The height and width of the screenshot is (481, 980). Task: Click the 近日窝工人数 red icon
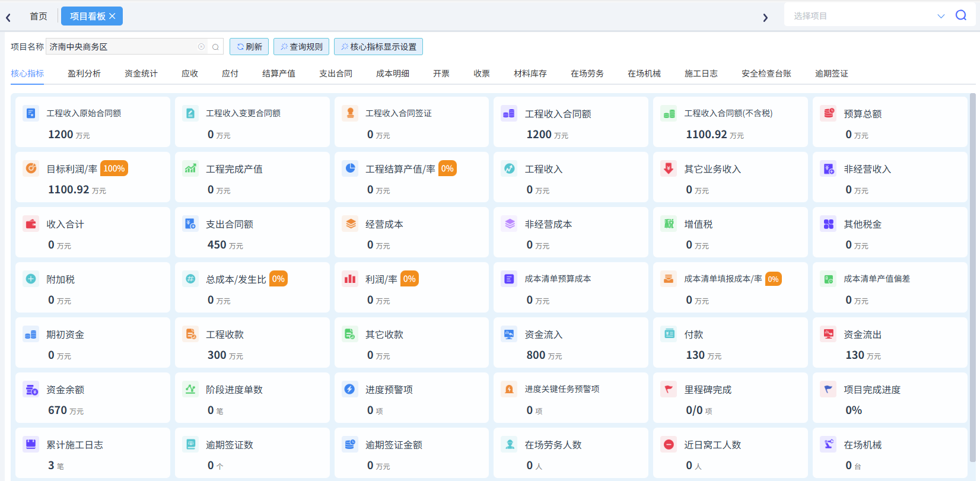tap(669, 444)
